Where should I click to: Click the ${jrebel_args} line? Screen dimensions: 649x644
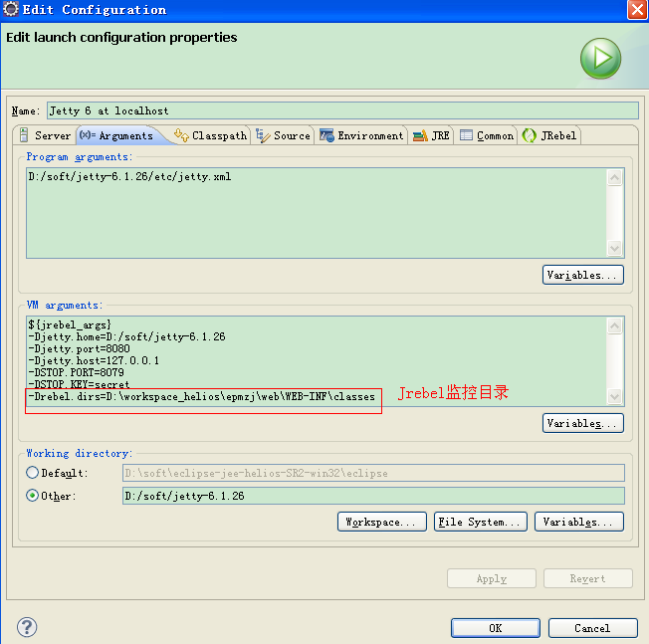coord(70,324)
